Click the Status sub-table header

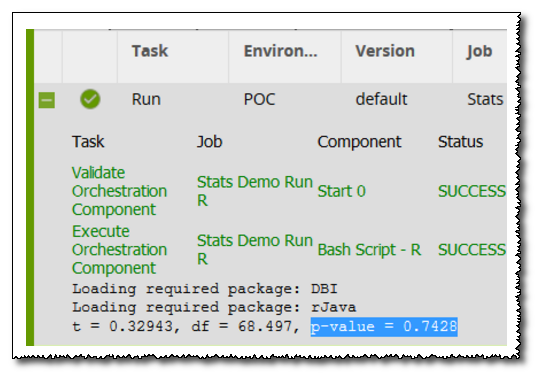(x=460, y=142)
